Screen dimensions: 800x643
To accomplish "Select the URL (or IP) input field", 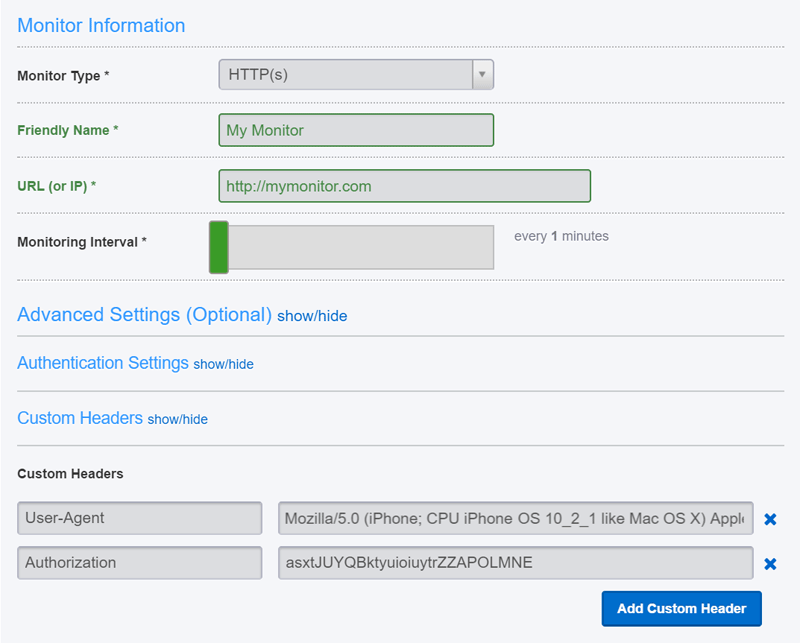I will pos(404,185).
